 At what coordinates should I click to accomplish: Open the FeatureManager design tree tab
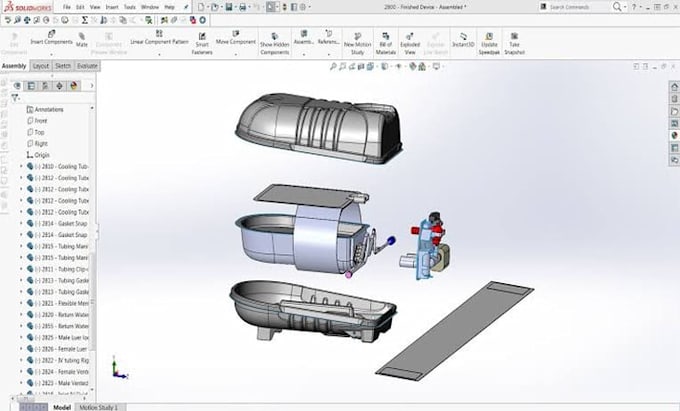(17, 86)
